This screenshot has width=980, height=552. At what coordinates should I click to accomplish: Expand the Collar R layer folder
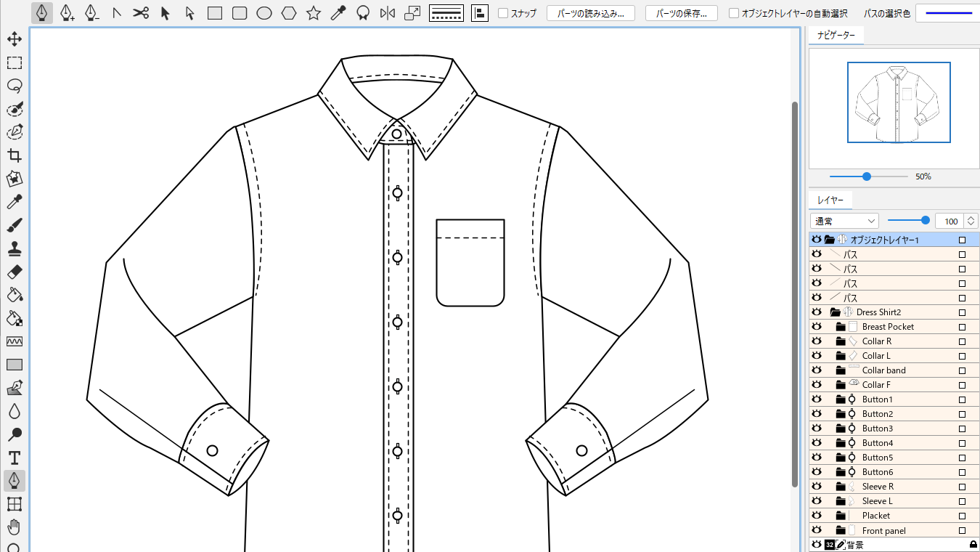point(841,341)
